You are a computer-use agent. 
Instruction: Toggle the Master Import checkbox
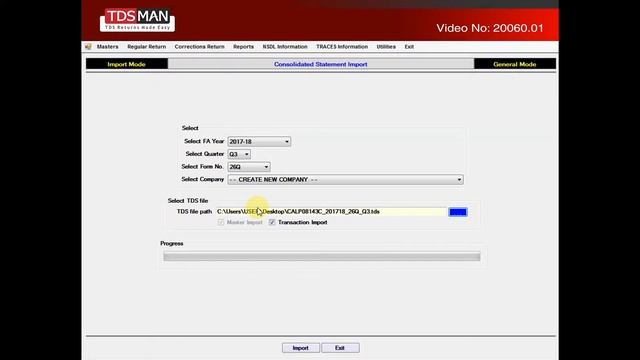click(221, 222)
